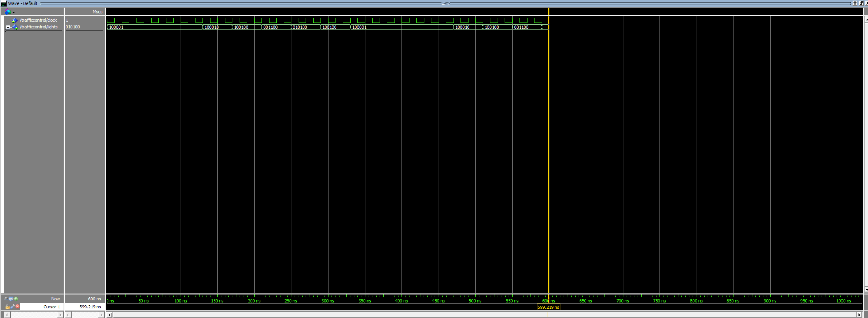Click the clock value 1
The width and height of the screenshot is (868, 318).
click(67, 20)
